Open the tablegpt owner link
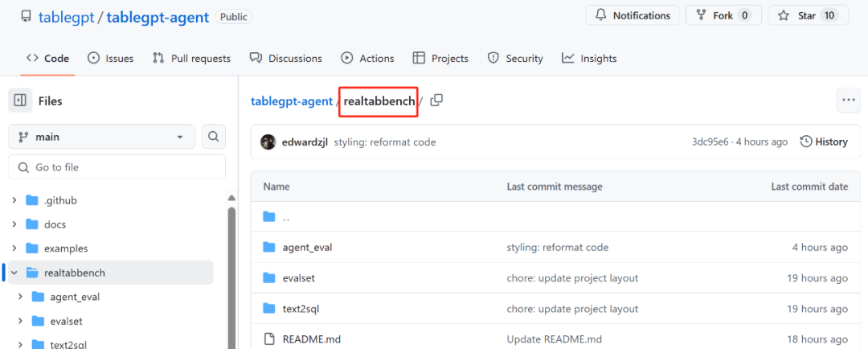The image size is (868, 349). (x=66, y=17)
